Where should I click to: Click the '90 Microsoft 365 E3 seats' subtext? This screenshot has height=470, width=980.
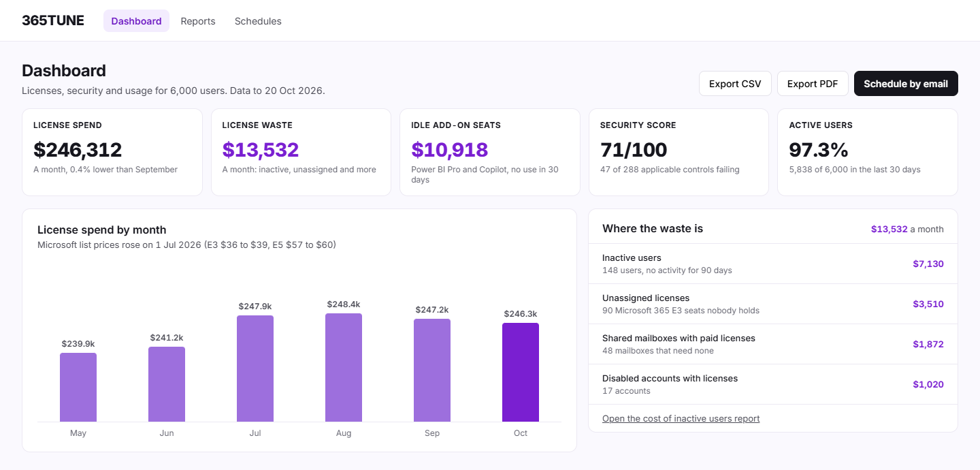click(681, 311)
